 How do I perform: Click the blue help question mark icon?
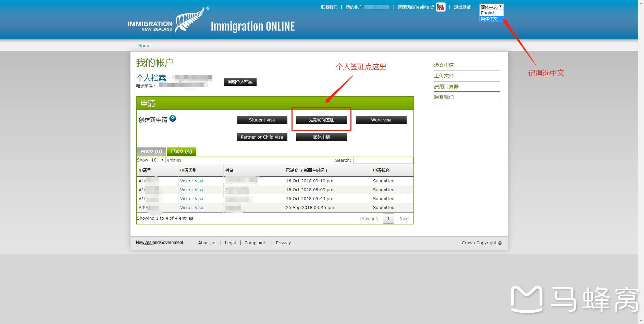pos(173,119)
